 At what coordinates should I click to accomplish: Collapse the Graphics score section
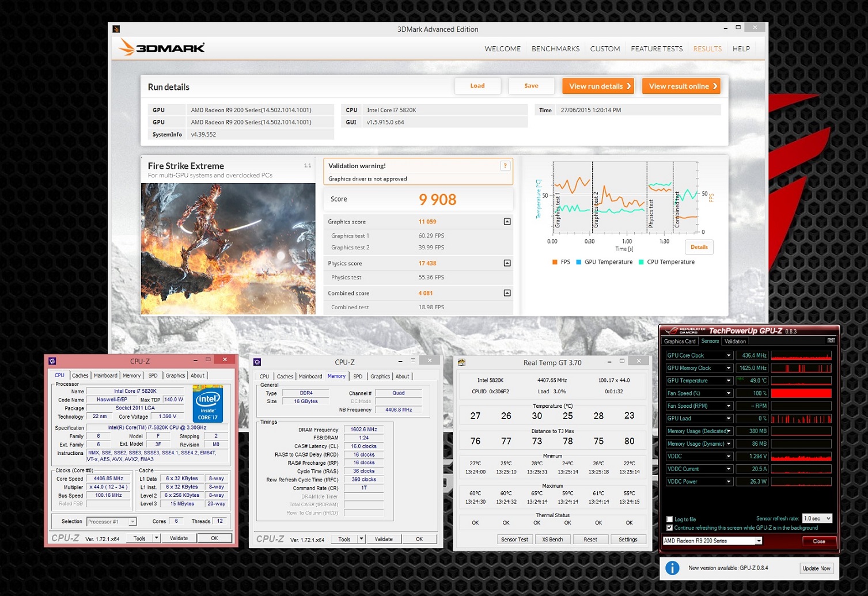click(x=507, y=222)
